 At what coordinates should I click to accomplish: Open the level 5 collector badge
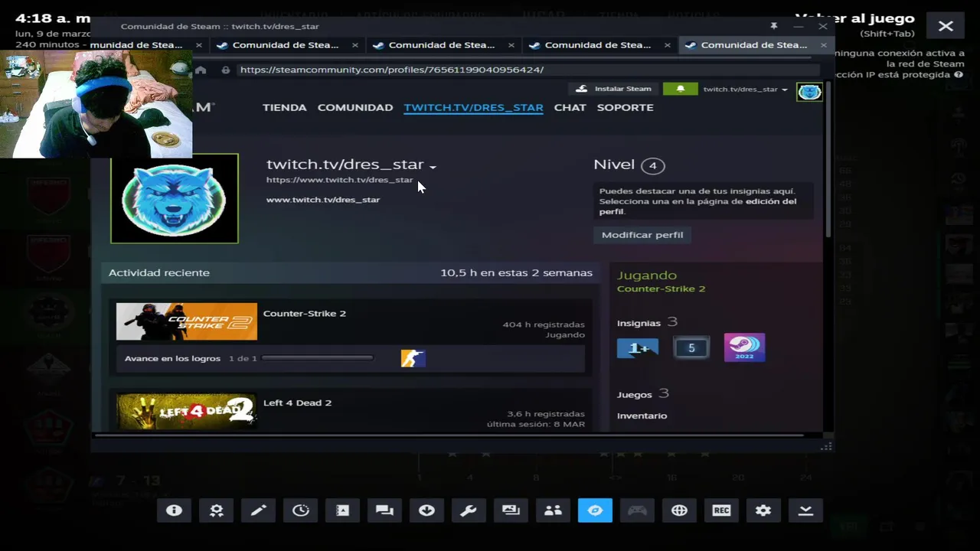[x=691, y=348]
